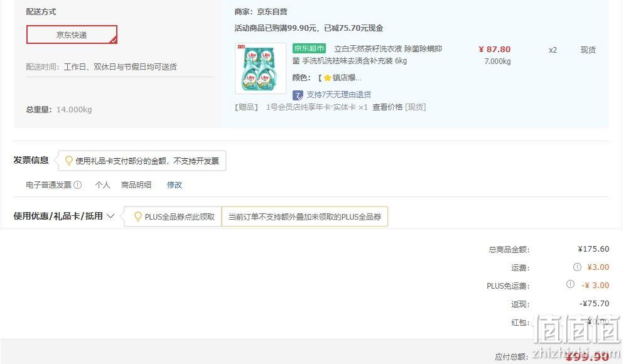Click the notice 当前订单不支持额外叠加未领取的PLUS全品券
This screenshot has width=626, height=364.
coord(305,217)
